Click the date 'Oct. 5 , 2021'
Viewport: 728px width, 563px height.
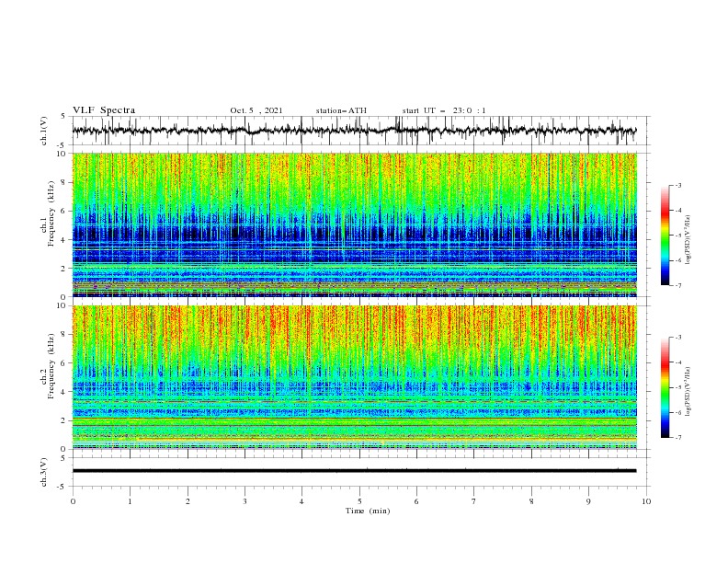click(x=256, y=110)
